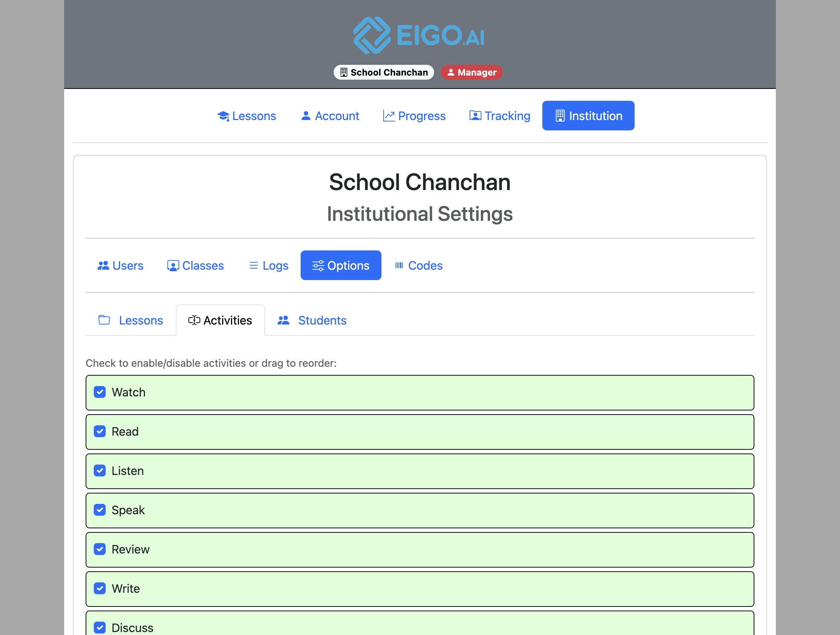Click the EIGO.AI logo
840x635 pixels.
[419, 35]
